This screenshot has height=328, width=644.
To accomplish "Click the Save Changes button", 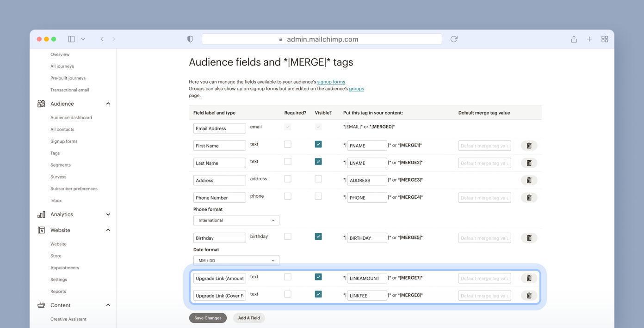I will 208,318.
